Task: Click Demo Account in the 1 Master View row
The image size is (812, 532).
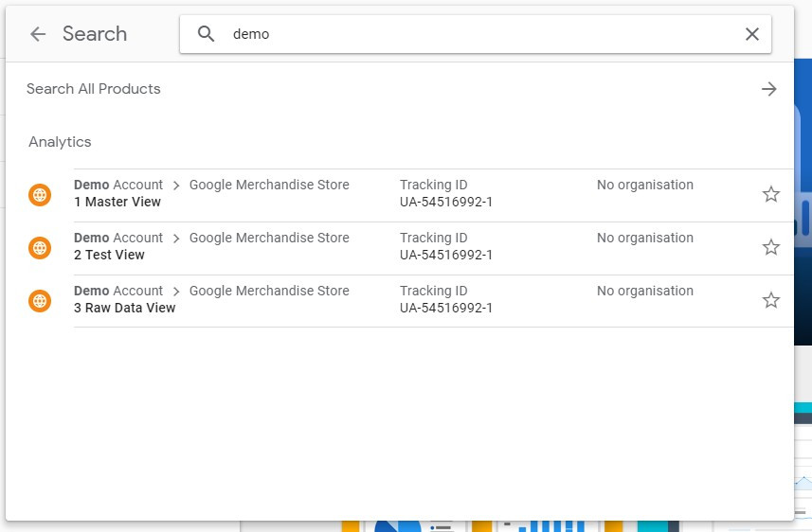Action: [x=118, y=185]
